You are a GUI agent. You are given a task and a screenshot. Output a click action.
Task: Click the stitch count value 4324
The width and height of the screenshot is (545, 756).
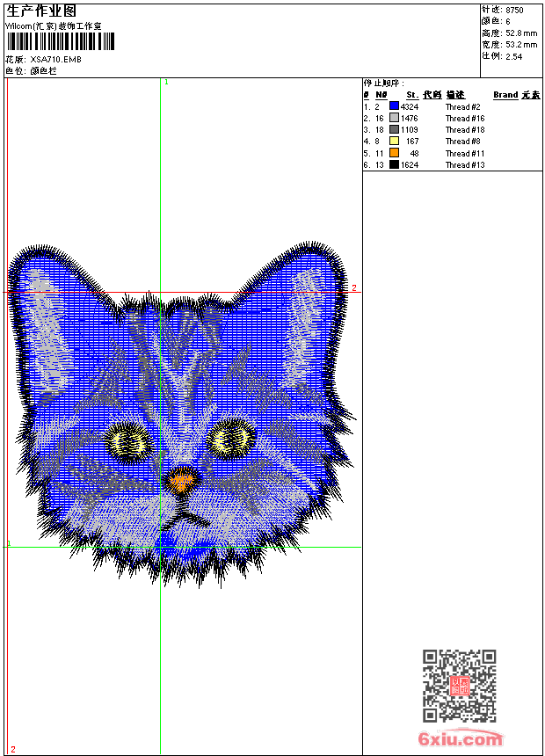pyautogui.click(x=410, y=107)
